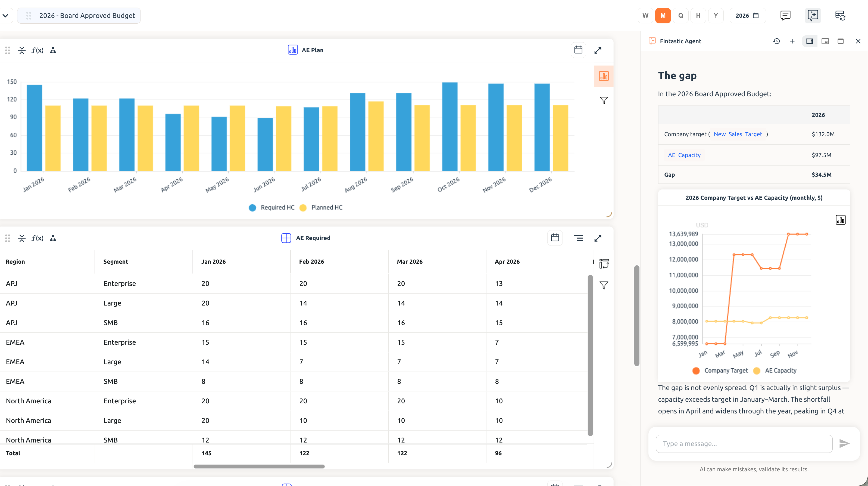Open agent chat history
The height and width of the screenshot is (486, 868).
[x=776, y=41]
